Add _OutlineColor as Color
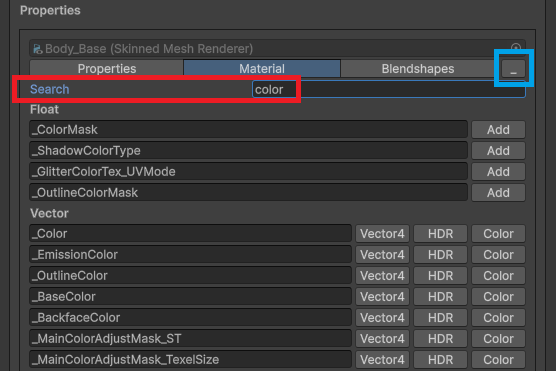 click(x=498, y=276)
